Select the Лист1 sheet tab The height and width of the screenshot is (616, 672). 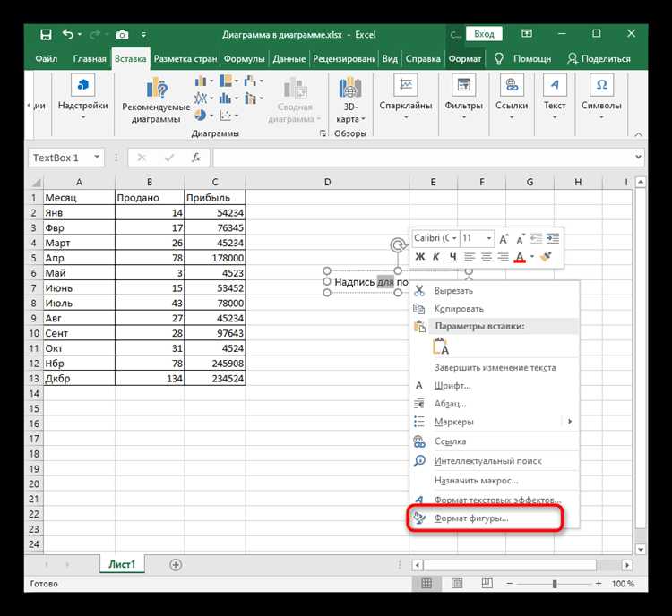tap(122, 564)
